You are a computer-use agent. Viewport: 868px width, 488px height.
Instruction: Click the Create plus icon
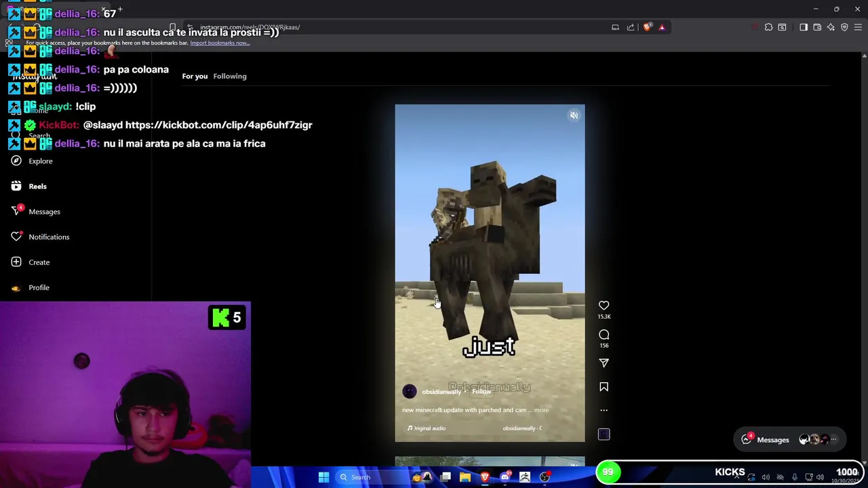[x=16, y=262]
